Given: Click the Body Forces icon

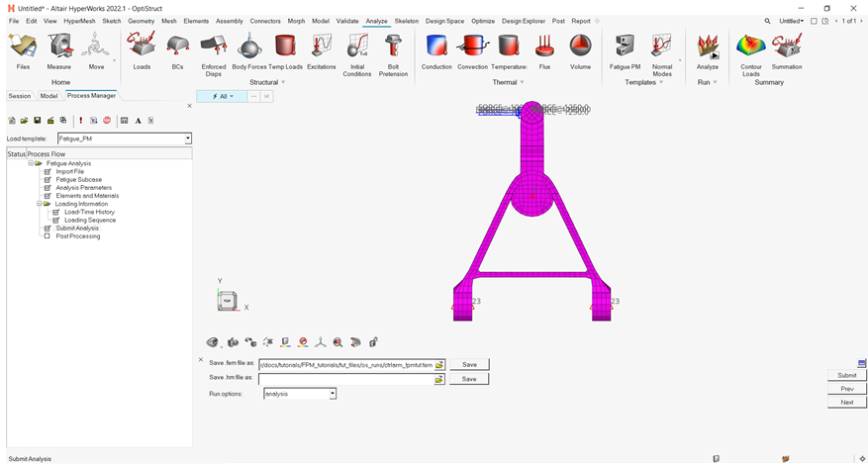Looking at the screenshot, I should point(249,46).
